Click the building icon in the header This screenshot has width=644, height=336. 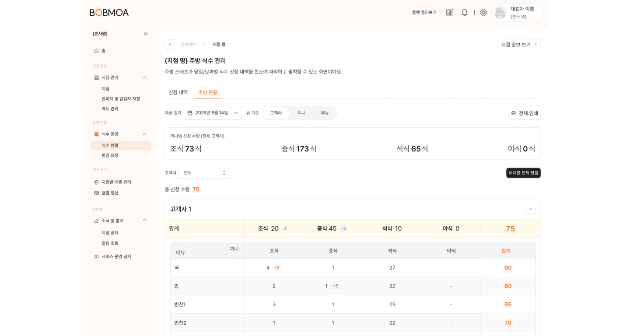click(x=449, y=13)
